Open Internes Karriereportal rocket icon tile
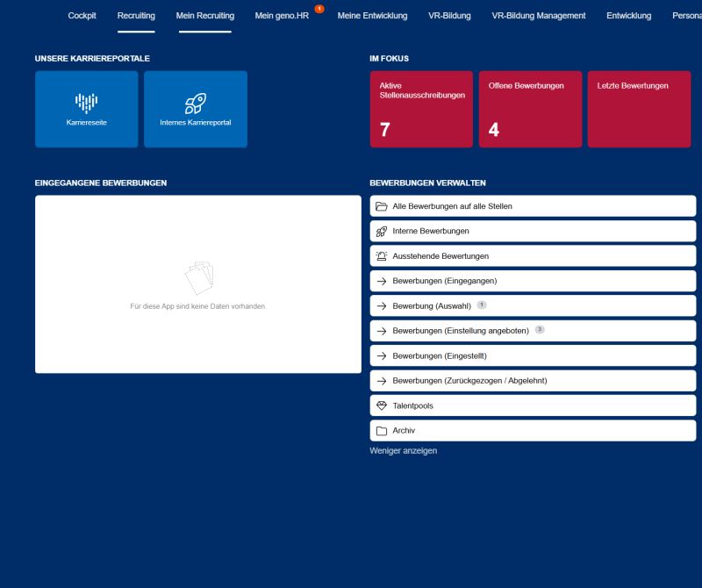702x588 pixels. point(195,103)
